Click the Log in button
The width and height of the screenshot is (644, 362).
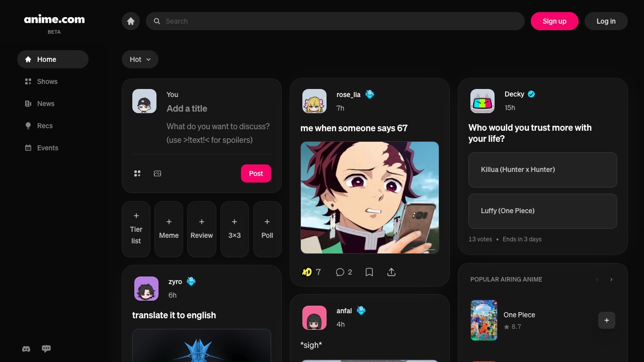pyautogui.click(x=606, y=21)
